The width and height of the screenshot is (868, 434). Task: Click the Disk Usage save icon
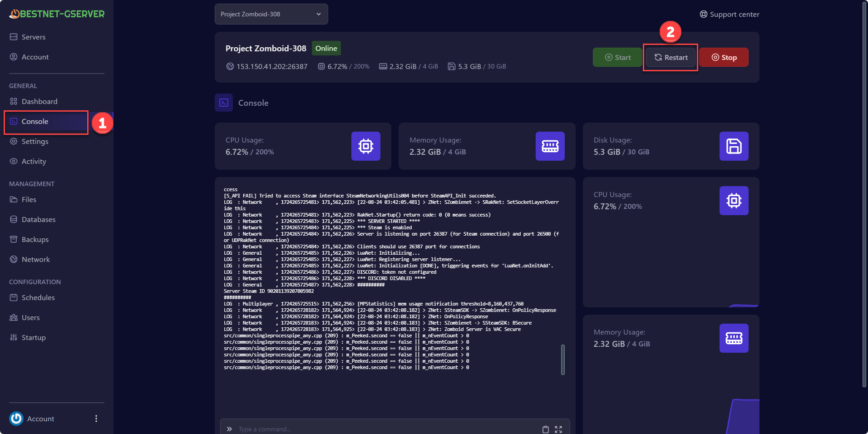pyautogui.click(x=734, y=146)
